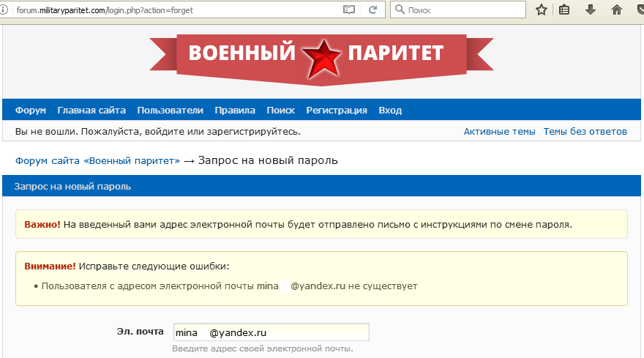The width and height of the screenshot is (644, 358).
Task: Click the Эл. почта field label
Action: pyautogui.click(x=140, y=332)
